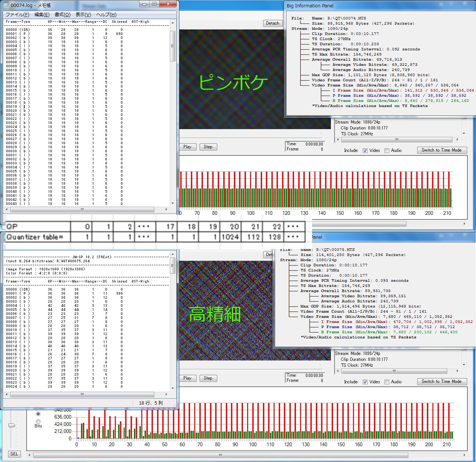476x462 pixels.
Task: Click the Notepad icon in 00074.log title bar
Action: (6, 6)
